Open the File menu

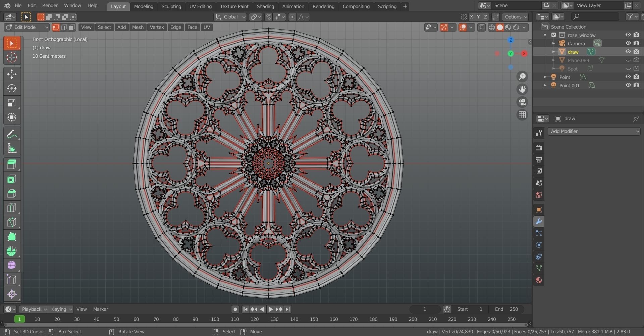pos(18,5)
